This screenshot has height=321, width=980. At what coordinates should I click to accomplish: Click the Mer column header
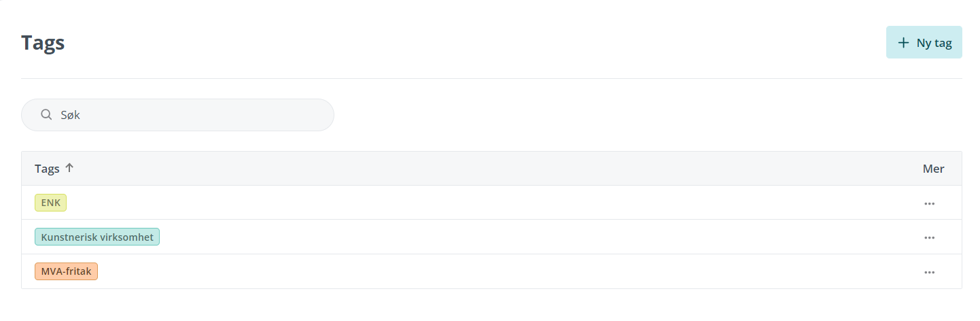coord(933,169)
